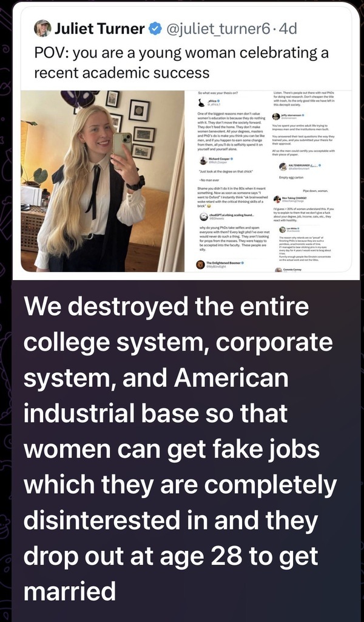Open the collage image of reply screenshots
This screenshot has width=364, height=622.
[273, 181]
